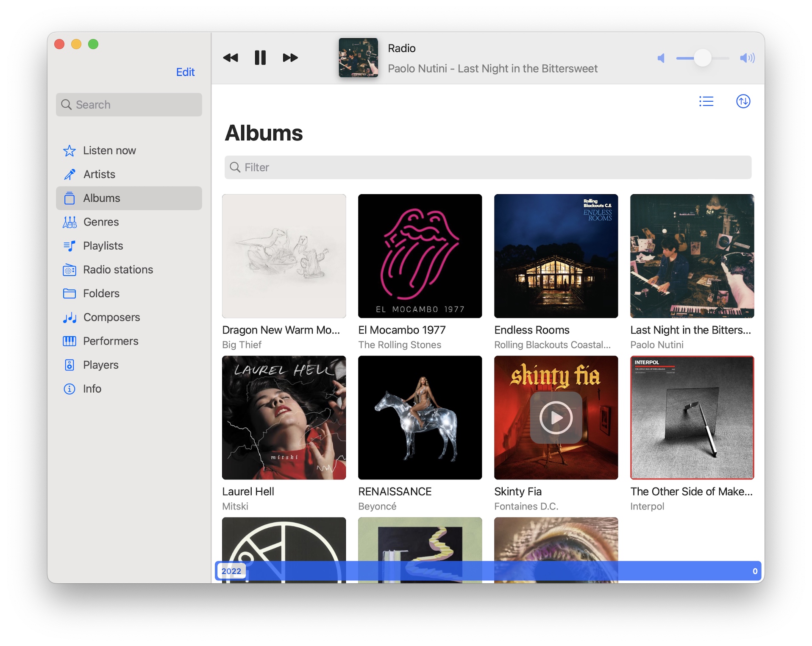The height and width of the screenshot is (646, 812).
Task: Click the 2022 year marker label
Action: [x=231, y=571]
